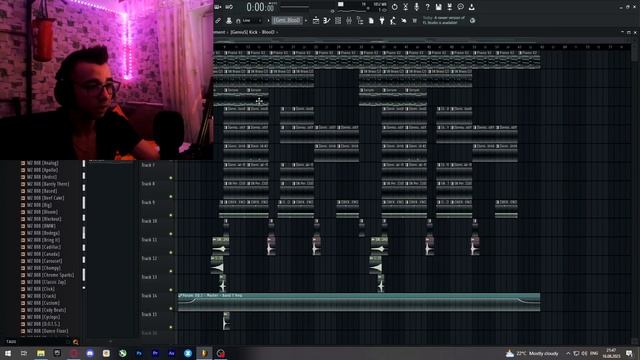The image size is (640, 360).
Task: Click the orange search icon in browser footer
Action: coord(76,342)
